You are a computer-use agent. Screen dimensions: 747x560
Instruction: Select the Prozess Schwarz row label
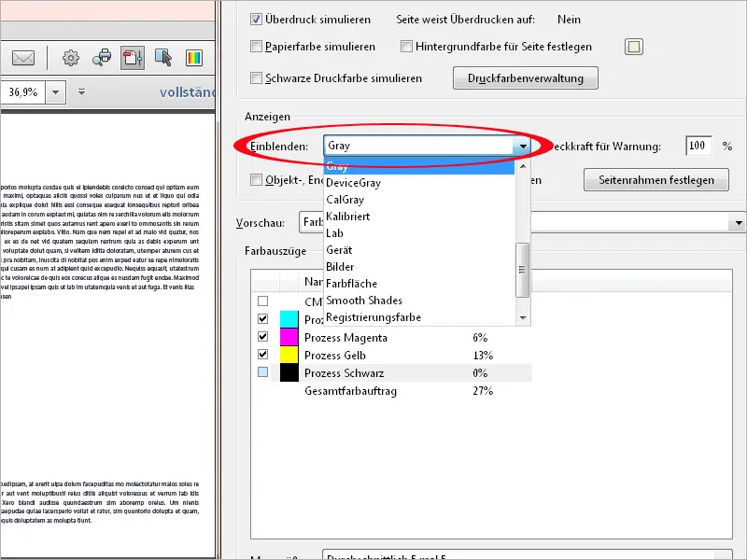click(x=344, y=372)
